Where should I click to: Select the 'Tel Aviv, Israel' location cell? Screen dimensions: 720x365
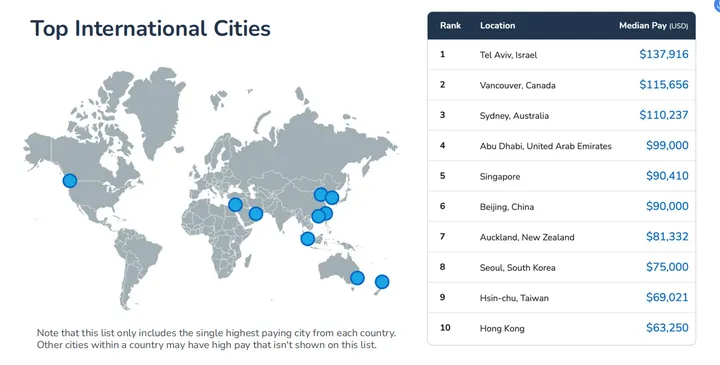508,55
